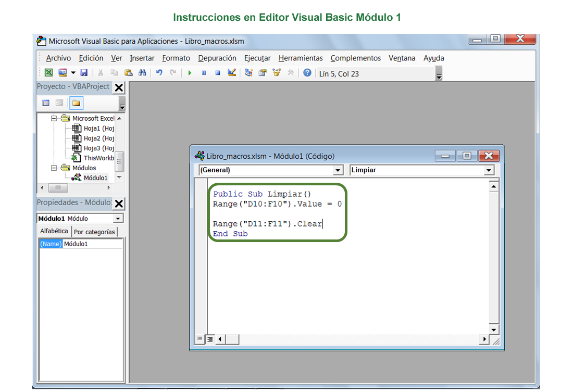
Task: Open the Insertar menu
Action: [x=142, y=58]
